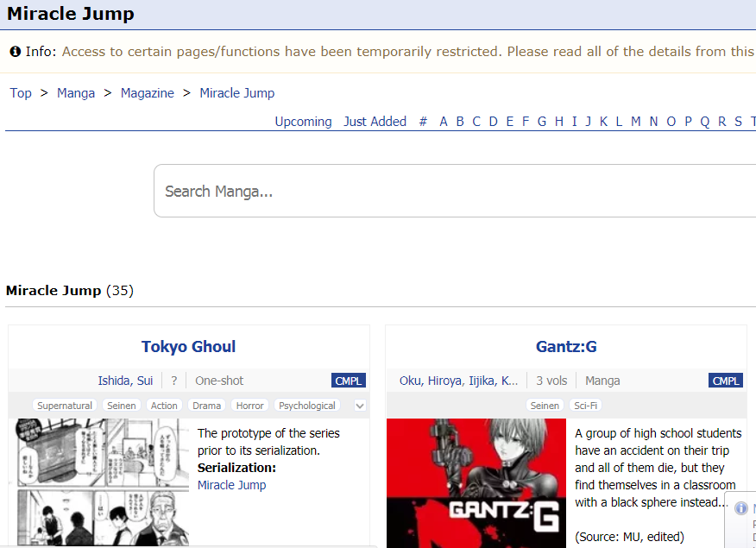Open Magazine breadcrumb link

click(147, 93)
